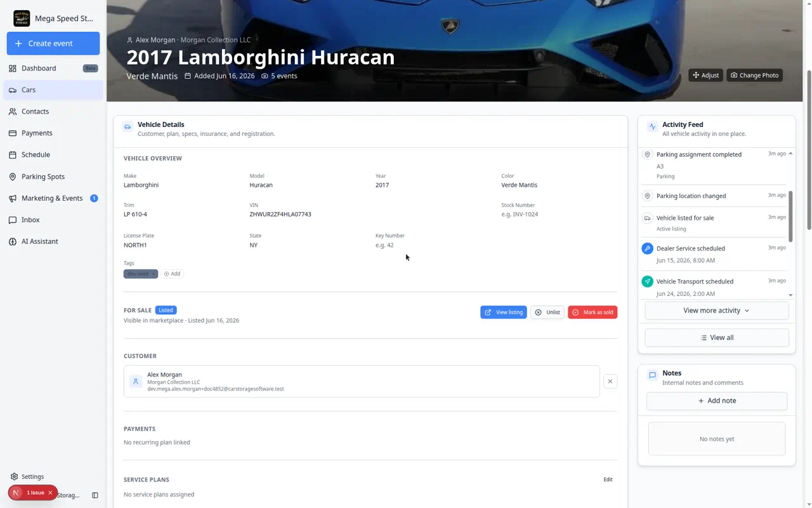Remove the customer with the X button
Image resolution: width=812 pixels, height=508 pixels.
[610, 381]
